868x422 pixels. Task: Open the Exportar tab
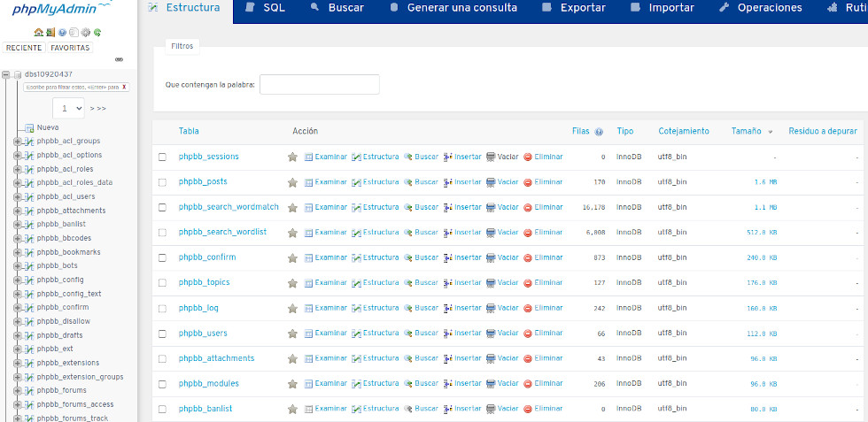click(x=574, y=8)
